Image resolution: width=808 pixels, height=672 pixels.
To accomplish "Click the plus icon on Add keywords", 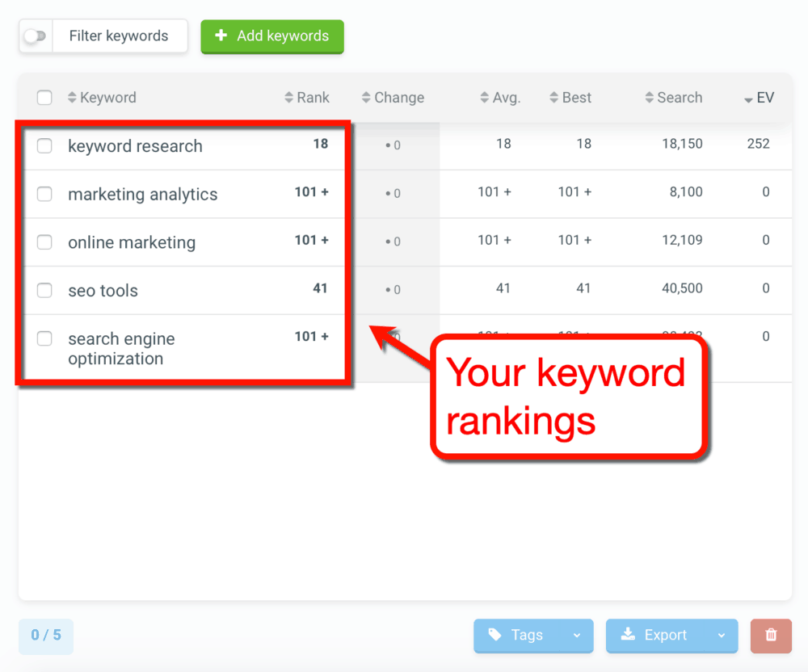I will pyautogui.click(x=221, y=36).
